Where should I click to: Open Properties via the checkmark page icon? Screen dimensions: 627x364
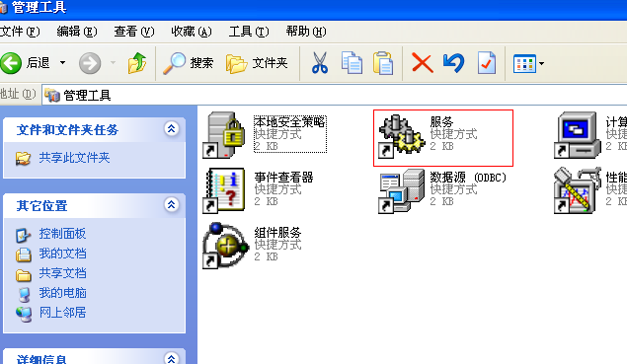486,63
